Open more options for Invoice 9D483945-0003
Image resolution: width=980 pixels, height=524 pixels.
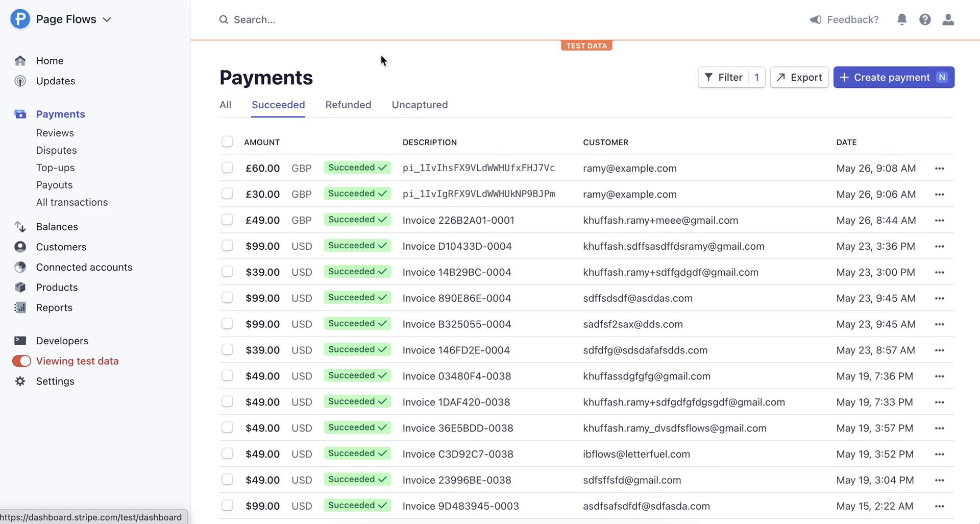pos(939,507)
